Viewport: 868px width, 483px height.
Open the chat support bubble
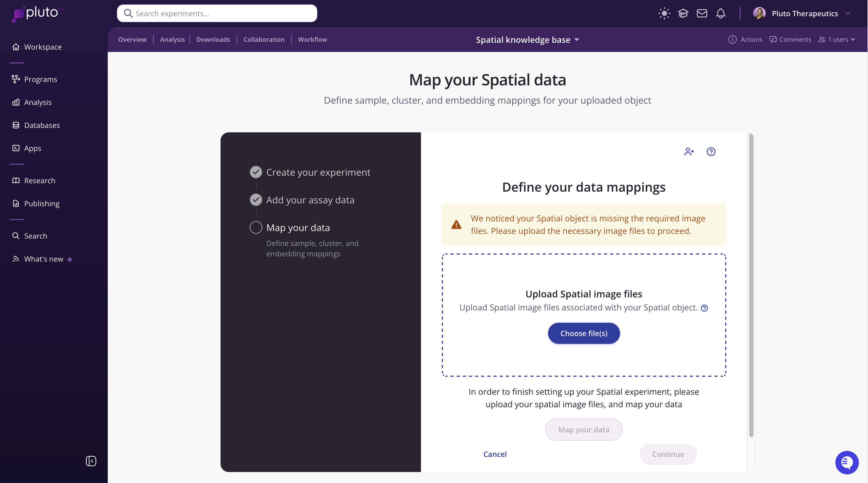pos(846,462)
